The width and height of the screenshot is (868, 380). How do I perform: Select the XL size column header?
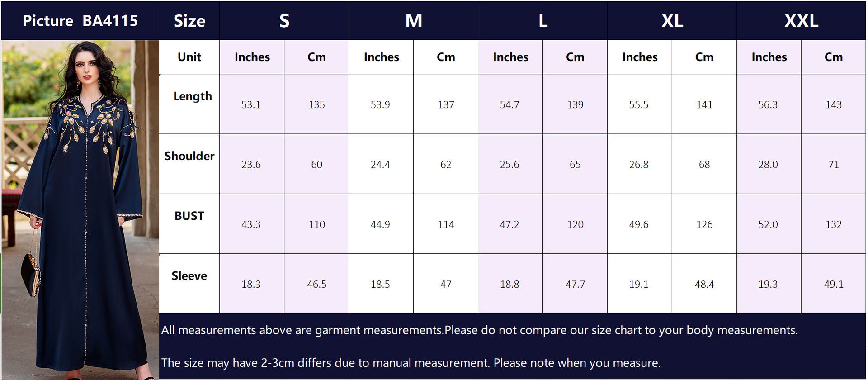pos(672,21)
